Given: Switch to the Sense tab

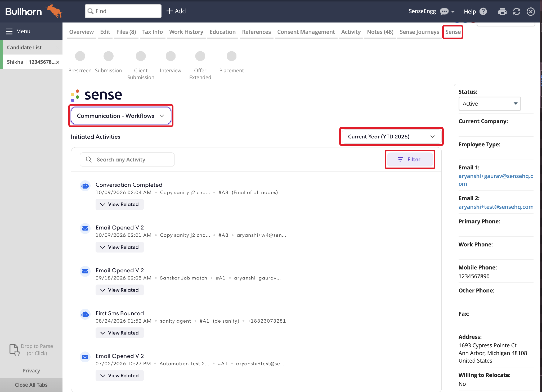Looking at the screenshot, I should click(x=453, y=32).
